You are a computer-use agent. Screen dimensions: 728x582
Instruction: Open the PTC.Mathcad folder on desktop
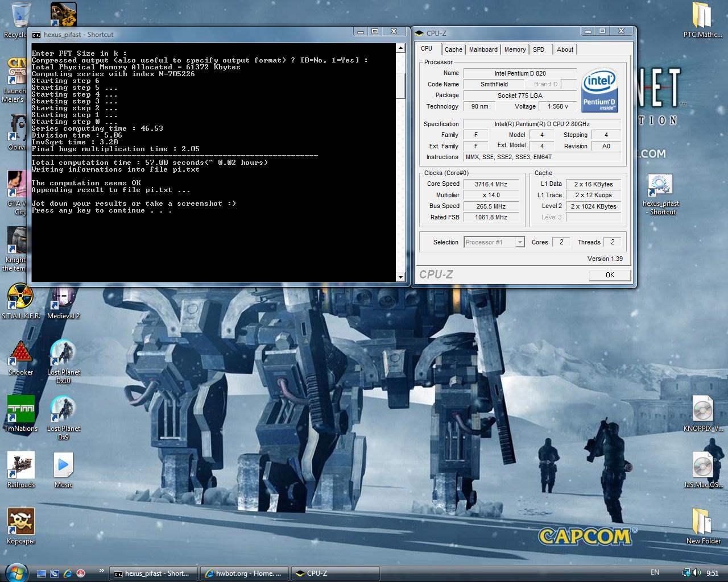coord(702,20)
